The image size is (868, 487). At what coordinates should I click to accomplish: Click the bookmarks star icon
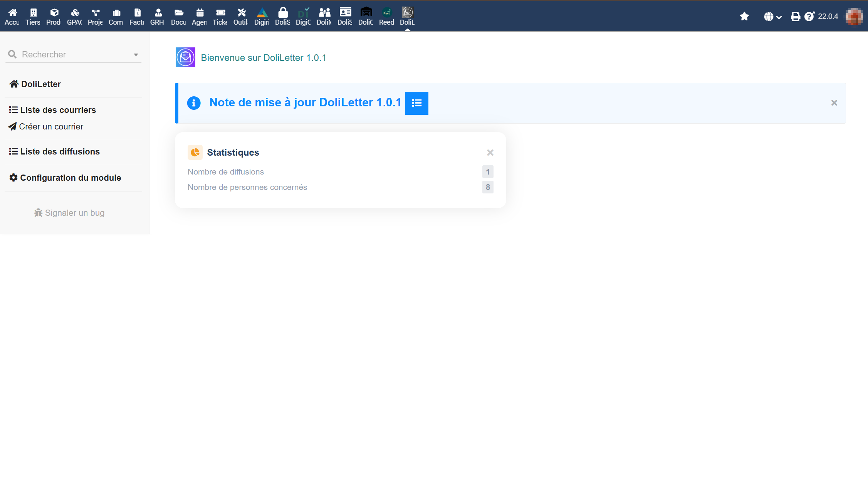coord(744,16)
